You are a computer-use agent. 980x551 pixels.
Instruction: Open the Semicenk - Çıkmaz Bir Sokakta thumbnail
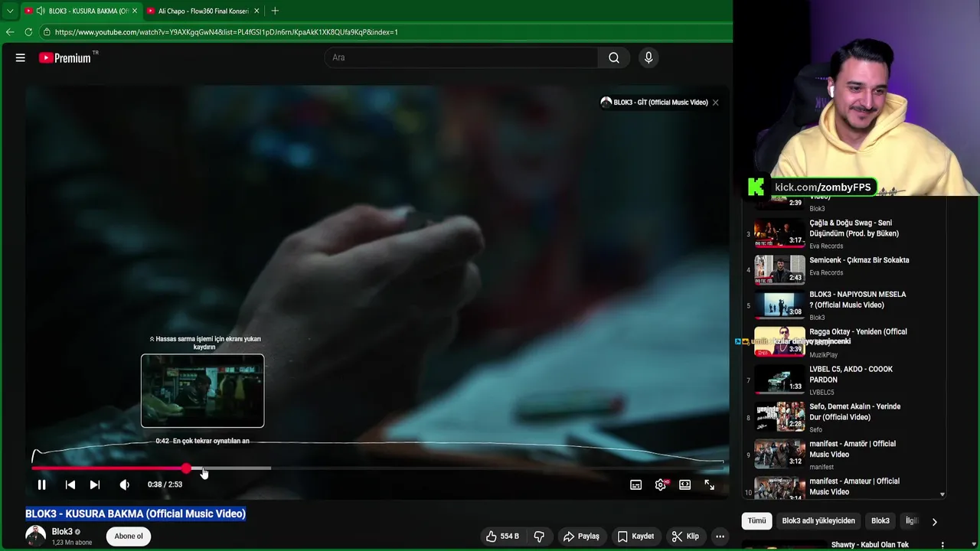[779, 269]
